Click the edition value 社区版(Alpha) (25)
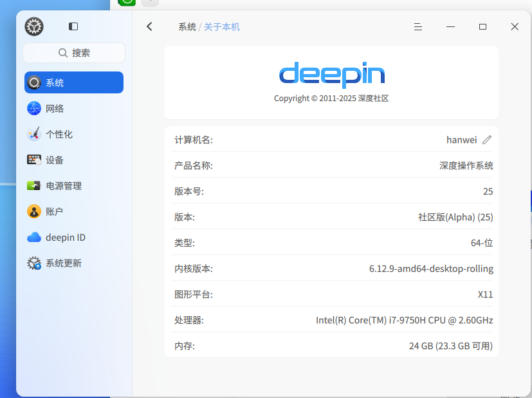 455,217
